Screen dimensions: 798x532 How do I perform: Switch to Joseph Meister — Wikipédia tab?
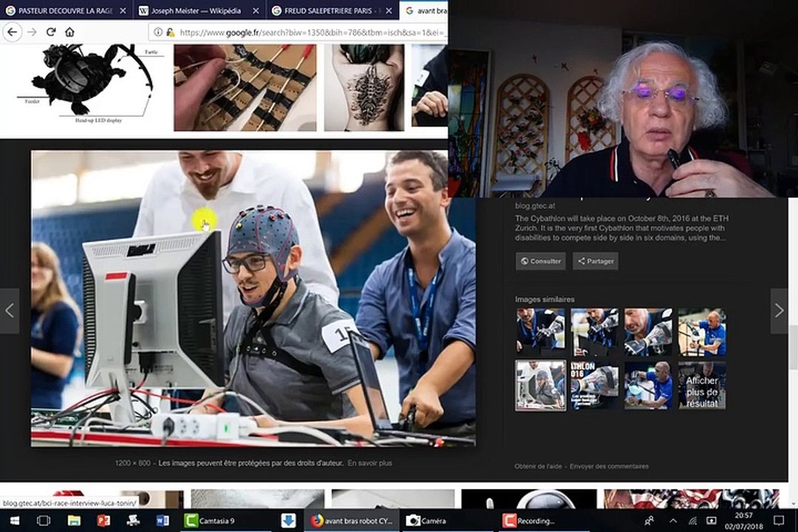click(199, 10)
